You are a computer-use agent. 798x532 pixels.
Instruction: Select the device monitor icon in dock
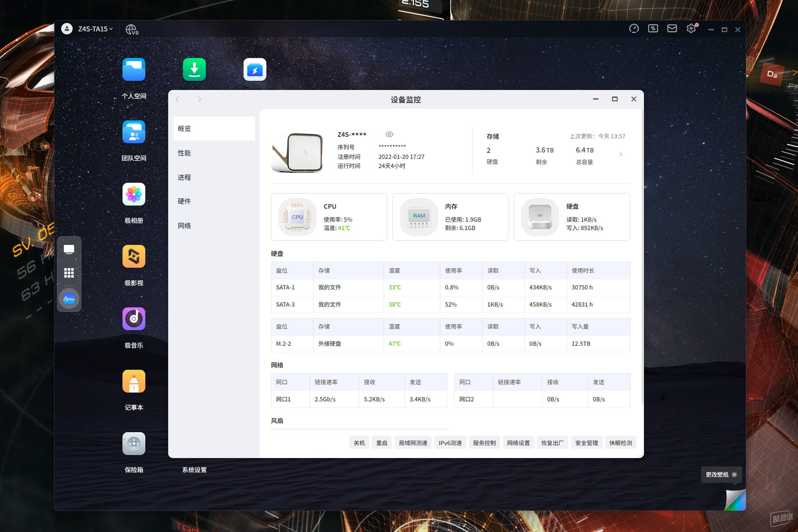click(69, 298)
